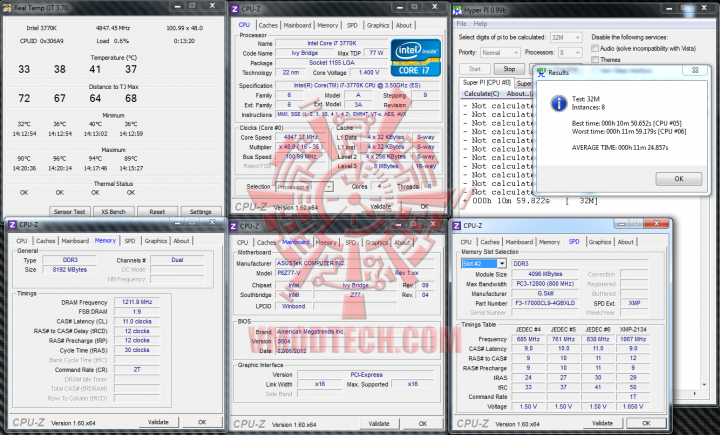Switch to Caches tab in CPU tab window

click(x=268, y=26)
